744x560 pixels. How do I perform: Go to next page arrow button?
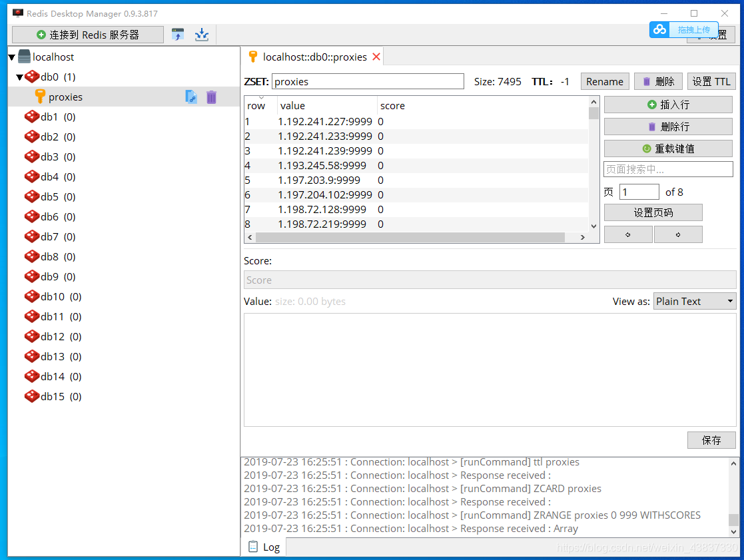pyautogui.click(x=678, y=234)
